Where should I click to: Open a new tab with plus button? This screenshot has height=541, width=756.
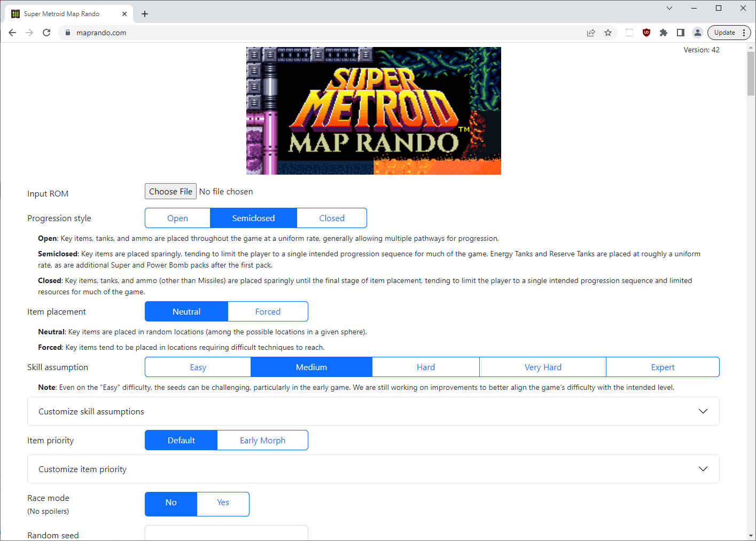tap(145, 14)
